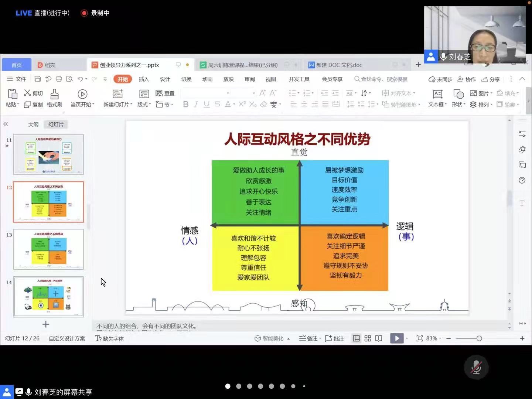
Task: Open the Section (节) dropdown
Action: click(164, 105)
